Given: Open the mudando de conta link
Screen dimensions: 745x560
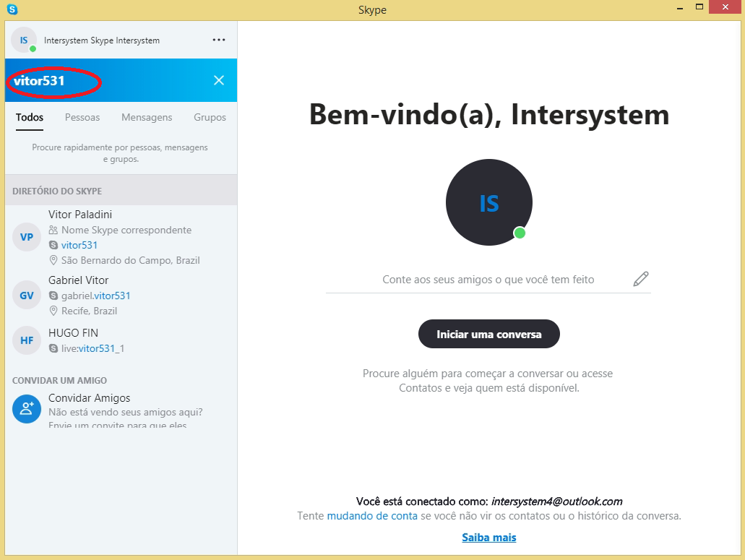Looking at the screenshot, I should pyautogui.click(x=372, y=515).
